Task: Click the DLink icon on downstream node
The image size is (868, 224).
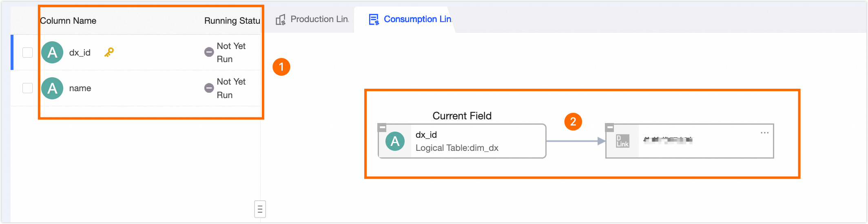Action: 622,141
